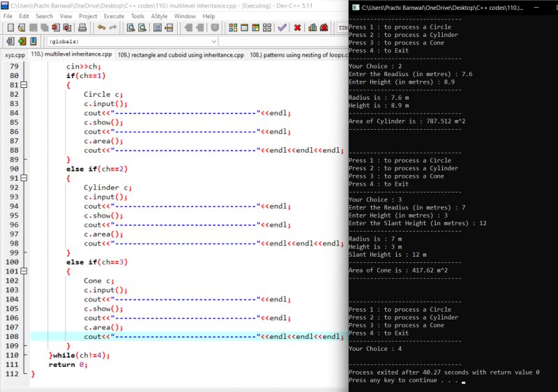558x392 pixels.
Task: Open Replace from the toolbar
Action: point(142,28)
